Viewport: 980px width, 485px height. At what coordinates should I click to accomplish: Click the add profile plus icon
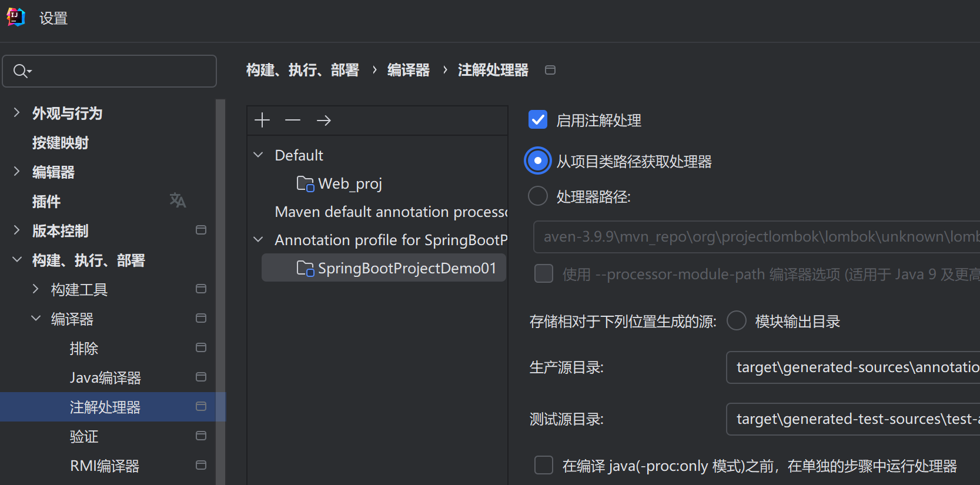[x=262, y=121]
